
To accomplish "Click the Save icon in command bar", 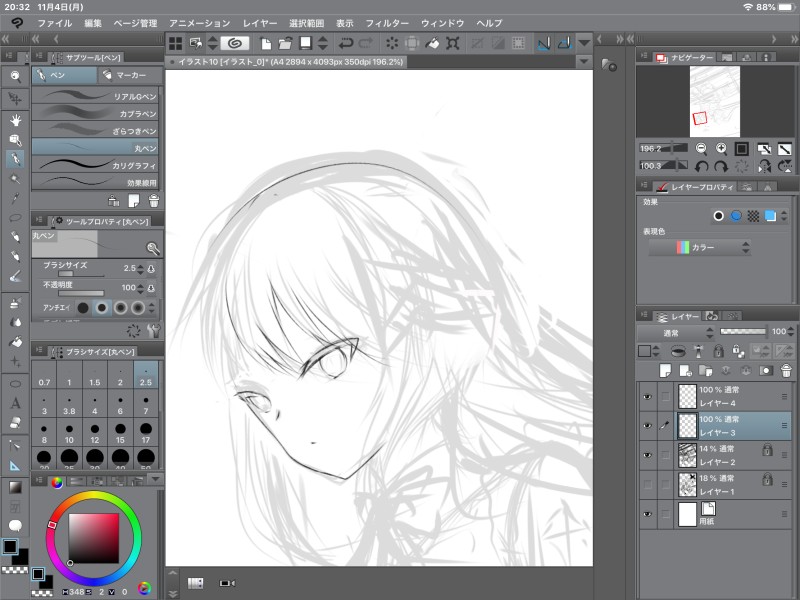I will click(x=305, y=43).
